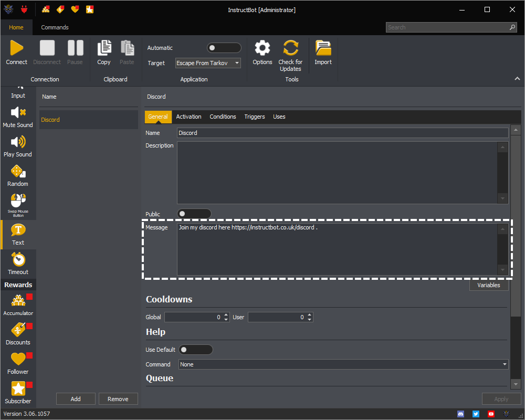Image resolution: width=525 pixels, height=420 pixels.
Task: Open the Uses tab
Action: pyautogui.click(x=279, y=117)
